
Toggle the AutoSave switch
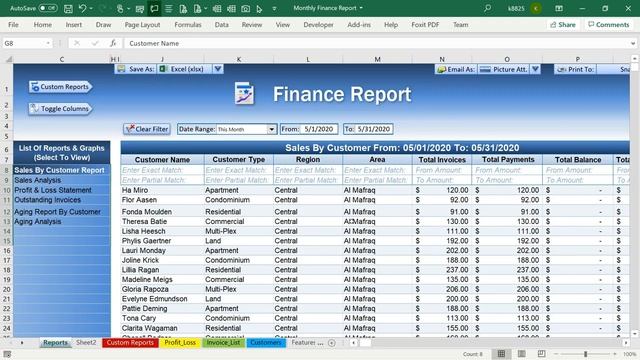pos(48,8)
